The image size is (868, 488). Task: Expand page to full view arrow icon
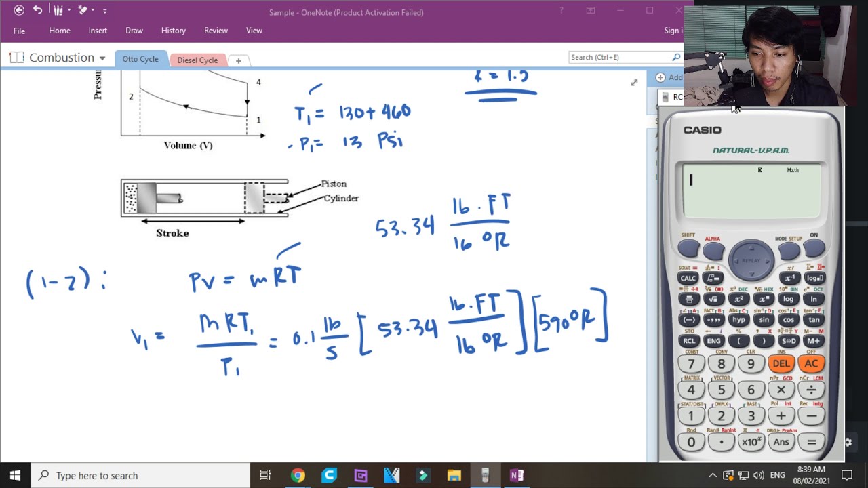pos(634,83)
